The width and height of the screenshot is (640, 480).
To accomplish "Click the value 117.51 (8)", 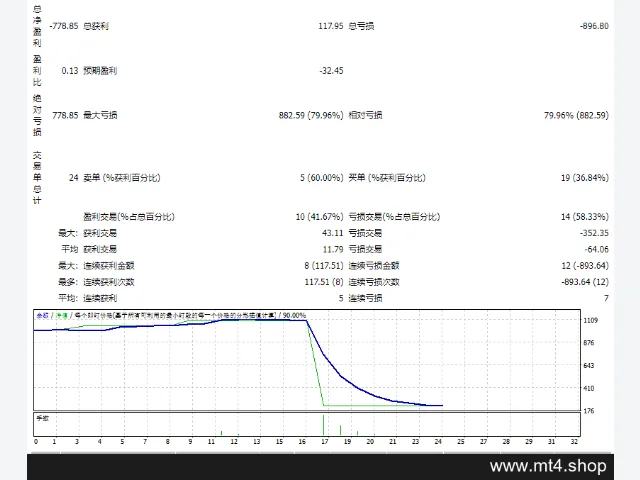I will click(324, 282).
